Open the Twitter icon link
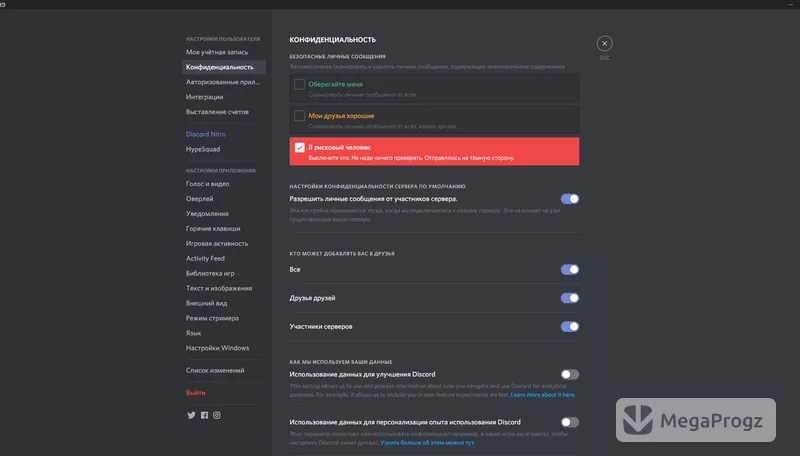Image resolution: width=800 pixels, height=456 pixels. tap(191, 415)
